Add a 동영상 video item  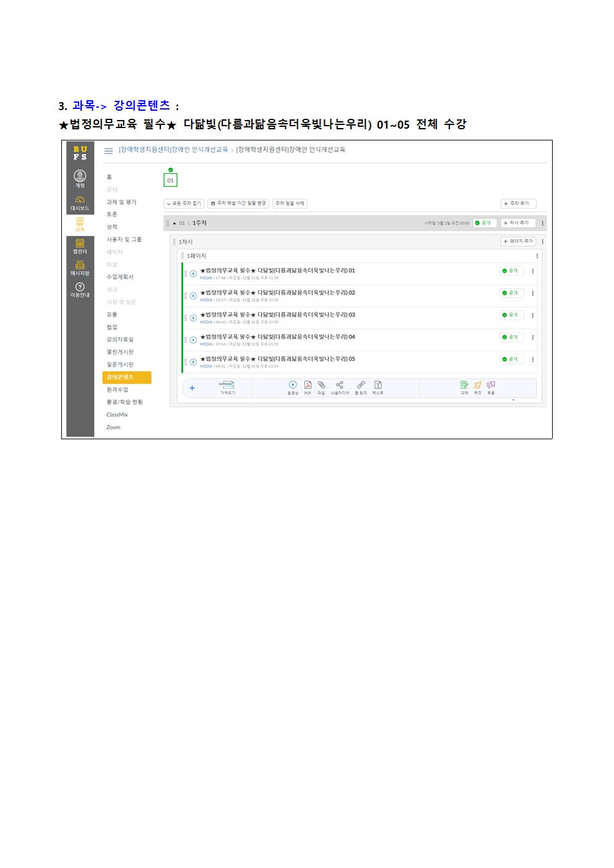click(x=293, y=387)
